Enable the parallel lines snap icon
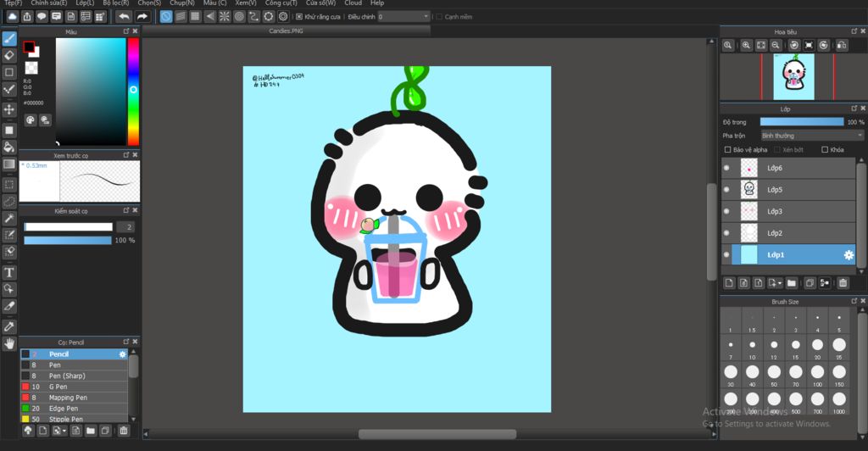Viewport: 868px width, 451px height. click(181, 17)
